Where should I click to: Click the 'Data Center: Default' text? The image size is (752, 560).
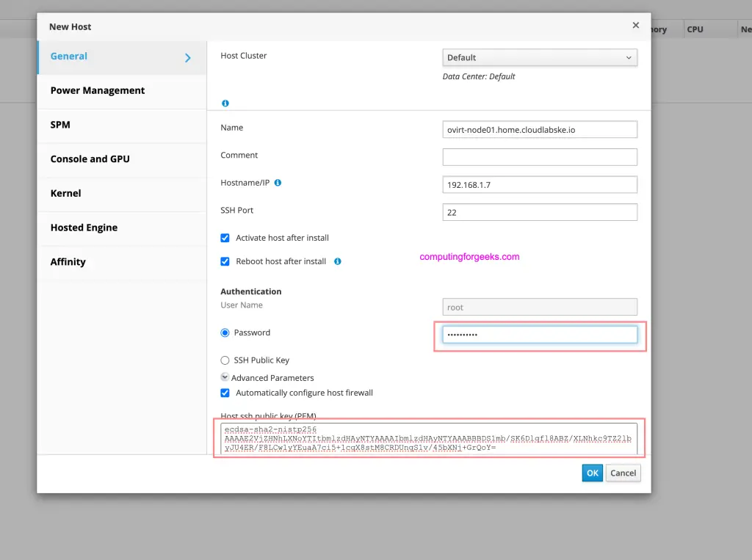pos(479,76)
